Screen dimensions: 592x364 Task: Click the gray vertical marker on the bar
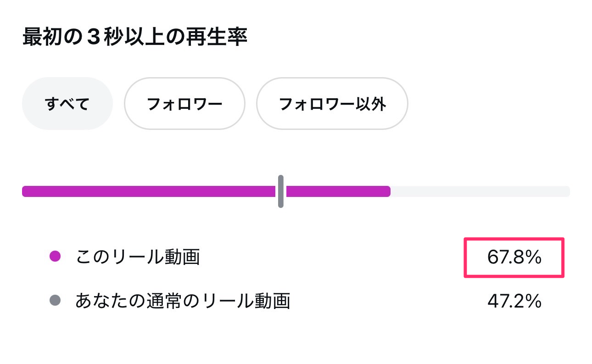(281, 191)
